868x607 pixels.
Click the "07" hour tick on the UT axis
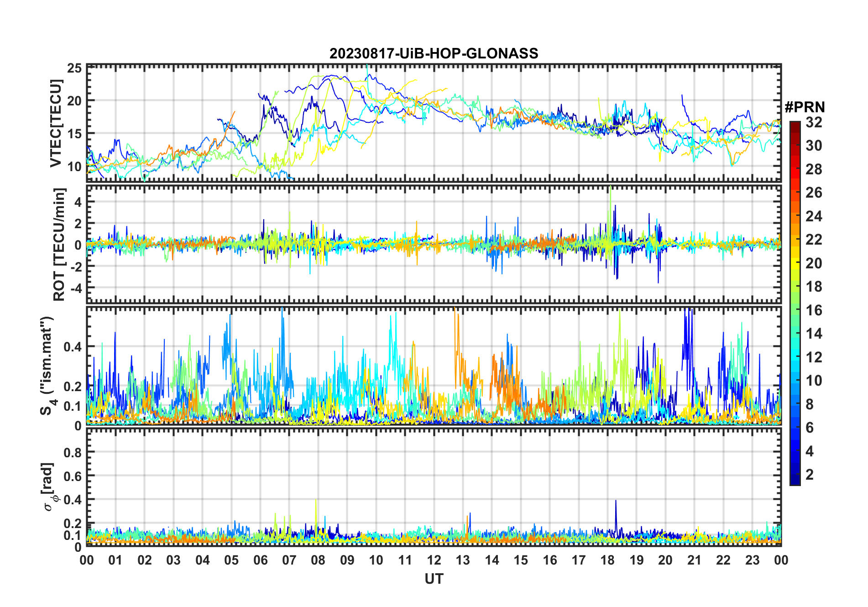pyautogui.click(x=289, y=560)
